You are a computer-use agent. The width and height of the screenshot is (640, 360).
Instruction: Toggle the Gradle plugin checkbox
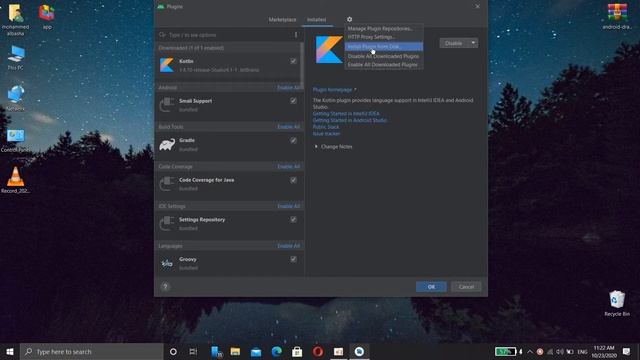293,140
